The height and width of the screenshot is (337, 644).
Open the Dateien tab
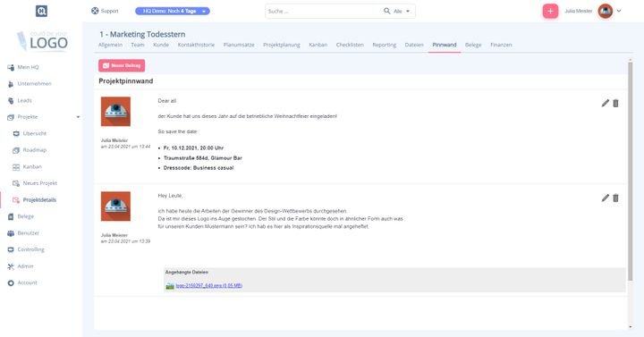(414, 45)
